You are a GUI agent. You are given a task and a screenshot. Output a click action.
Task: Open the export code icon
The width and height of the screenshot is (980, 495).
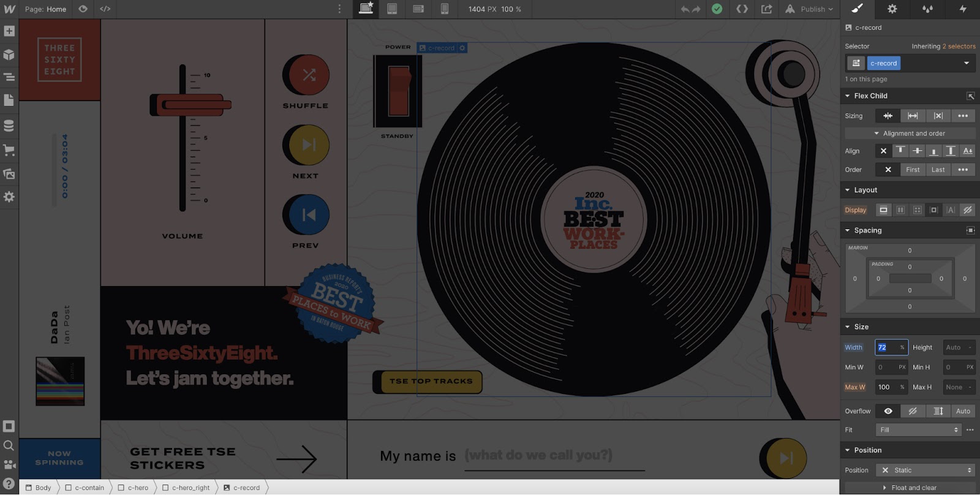pyautogui.click(x=742, y=9)
